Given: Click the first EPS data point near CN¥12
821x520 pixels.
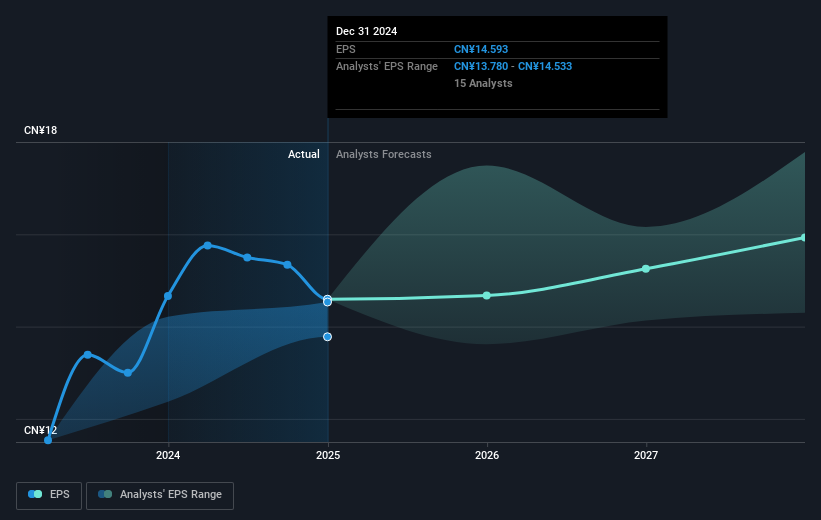Looking at the screenshot, I should (x=48, y=440).
